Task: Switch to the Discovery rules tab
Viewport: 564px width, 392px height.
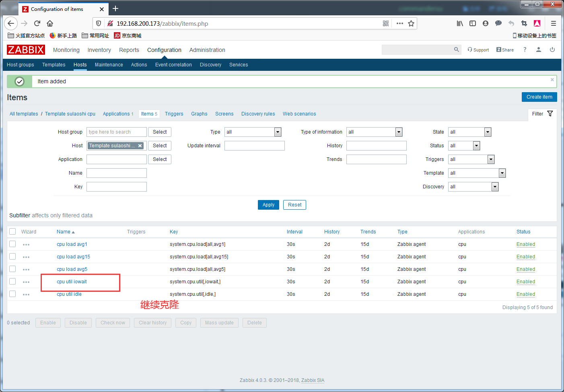Action: point(258,114)
